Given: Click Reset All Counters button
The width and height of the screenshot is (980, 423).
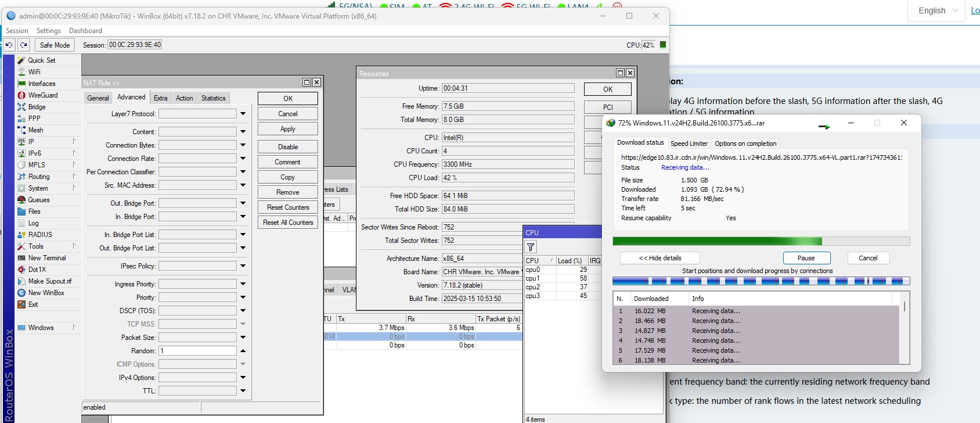Looking at the screenshot, I should click(288, 223).
